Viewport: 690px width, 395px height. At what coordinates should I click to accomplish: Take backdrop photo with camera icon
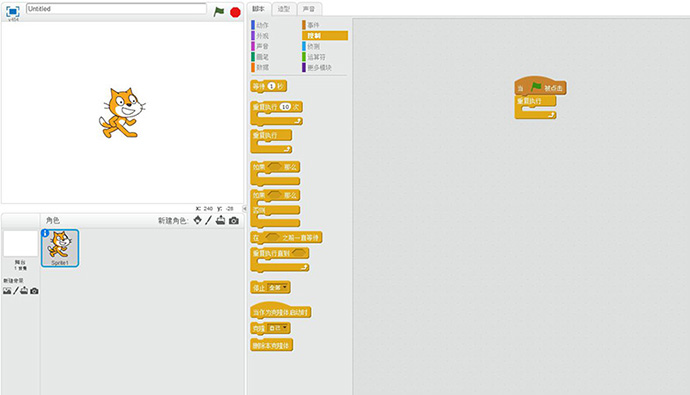34,291
